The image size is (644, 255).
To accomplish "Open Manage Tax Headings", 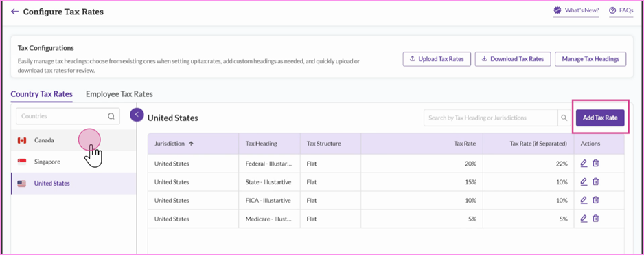I will tap(590, 59).
